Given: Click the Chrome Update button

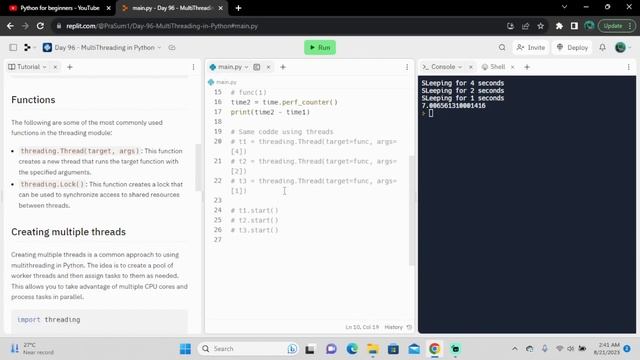Looking at the screenshot, I should [x=617, y=26].
